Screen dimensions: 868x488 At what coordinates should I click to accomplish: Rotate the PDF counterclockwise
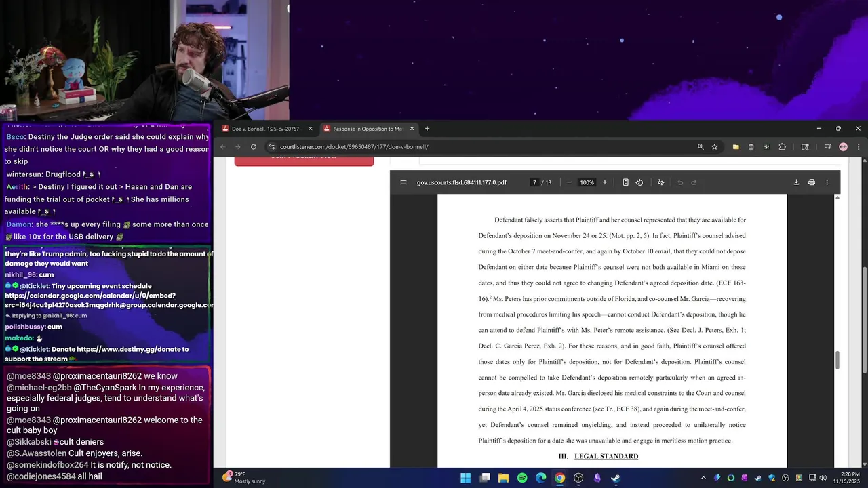tap(639, 182)
